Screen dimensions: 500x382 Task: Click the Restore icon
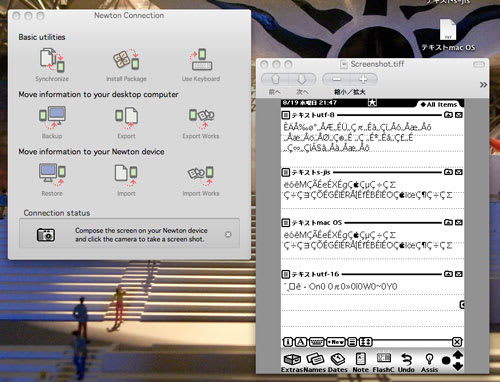click(x=52, y=175)
